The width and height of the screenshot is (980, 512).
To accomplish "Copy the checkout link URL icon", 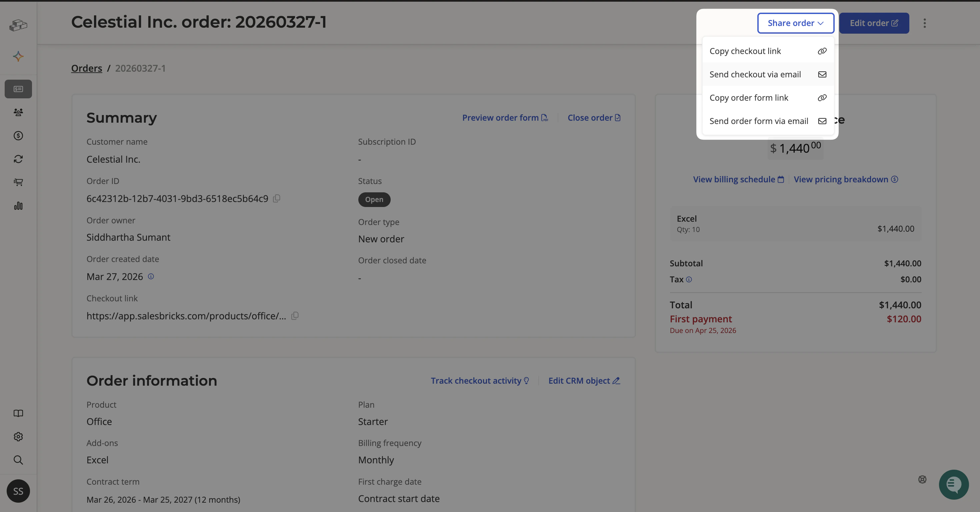I will click(295, 316).
